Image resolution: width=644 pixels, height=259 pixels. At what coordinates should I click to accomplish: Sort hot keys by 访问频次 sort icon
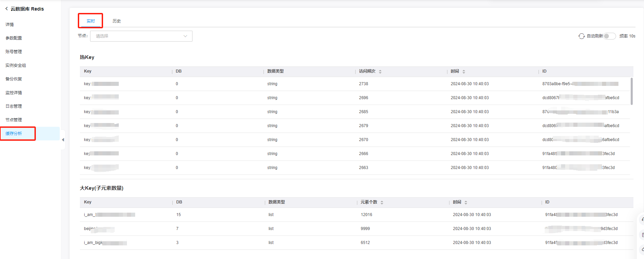[x=380, y=72]
